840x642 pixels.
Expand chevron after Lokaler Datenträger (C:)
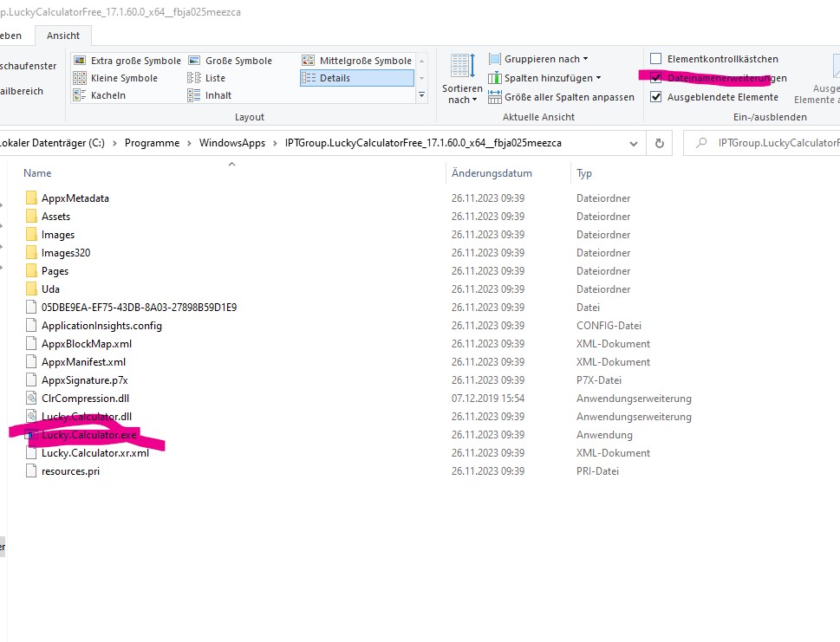[x=114, y=143]
